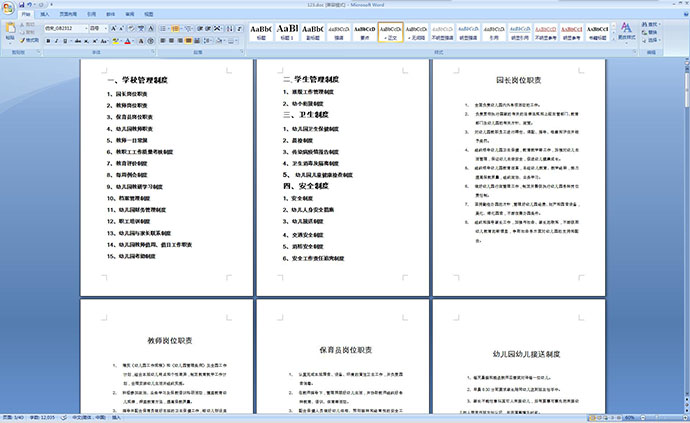Image resolution: width=690 pixels, height=423 pixels.
Task: Show paragraph marks icon
Action: pos(239,28)
